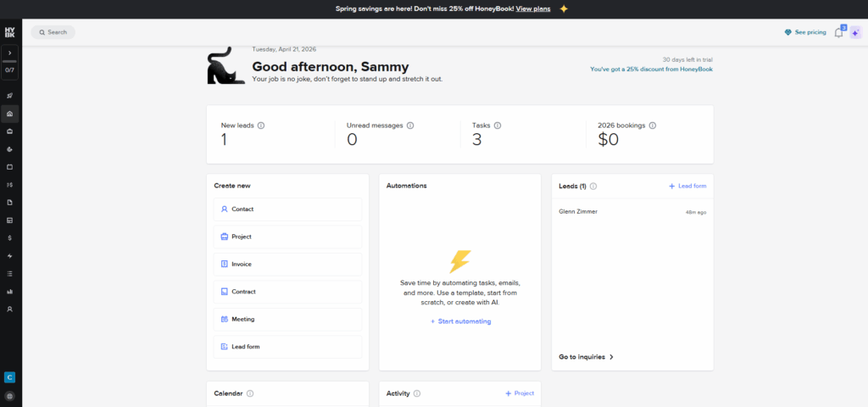Open the Glenn Zimmer lead
This screenshot has height=407, width=868.
[x=632, y=211]
